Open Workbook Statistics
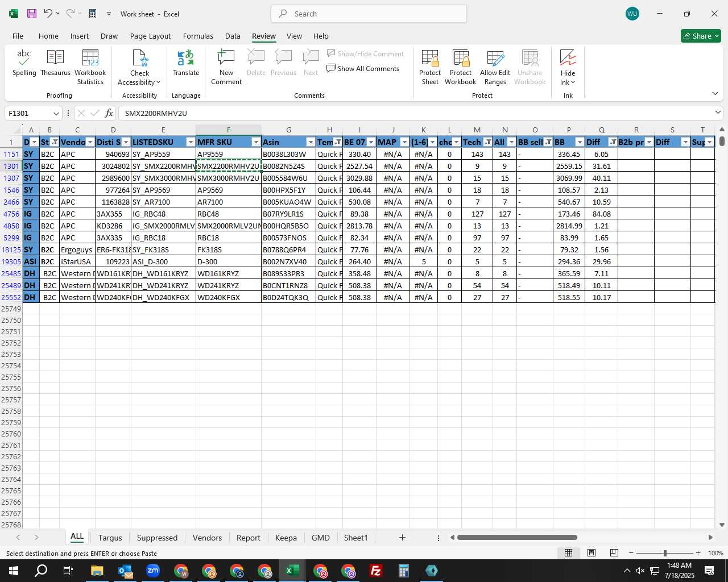 (x=90, y=67)
